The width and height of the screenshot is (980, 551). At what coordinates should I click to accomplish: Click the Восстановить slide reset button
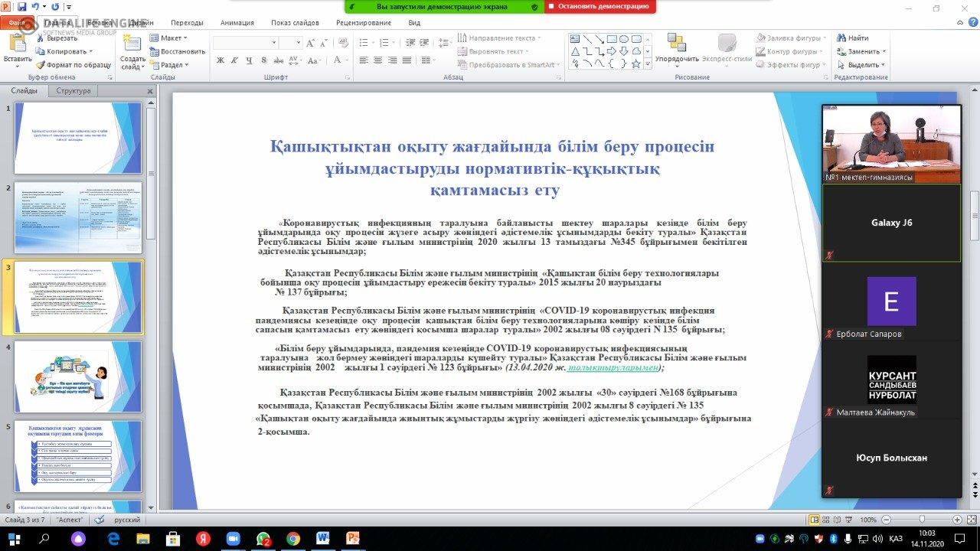pos(178,51)
